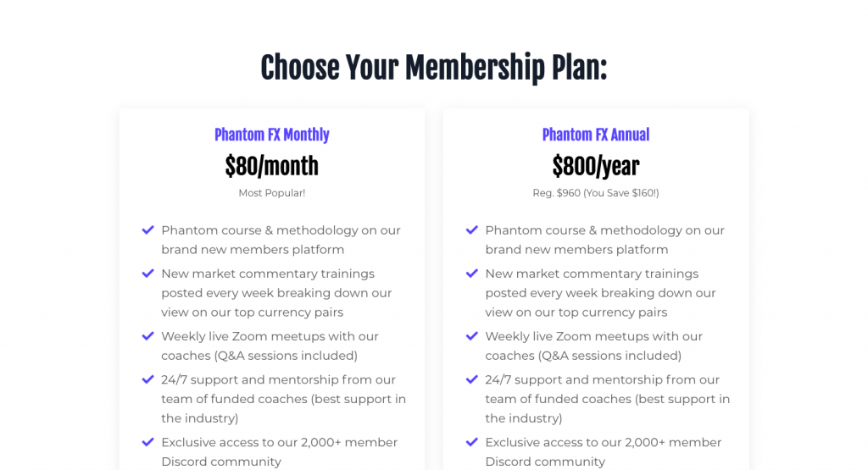Select the Phantom FX Annual plan title

(596, 135)
